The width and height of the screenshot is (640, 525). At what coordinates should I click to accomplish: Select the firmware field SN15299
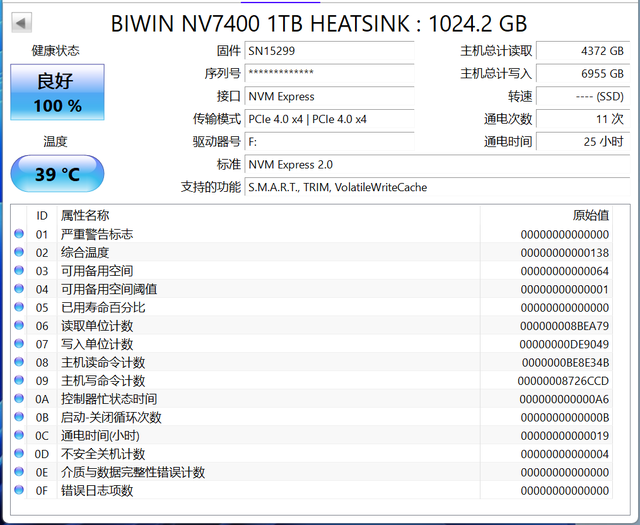coord(329,51)
